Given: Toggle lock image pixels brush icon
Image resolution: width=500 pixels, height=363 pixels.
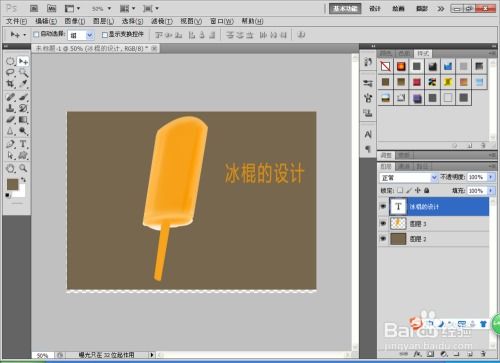Looking at the screenshot, I should coord(409,191).
